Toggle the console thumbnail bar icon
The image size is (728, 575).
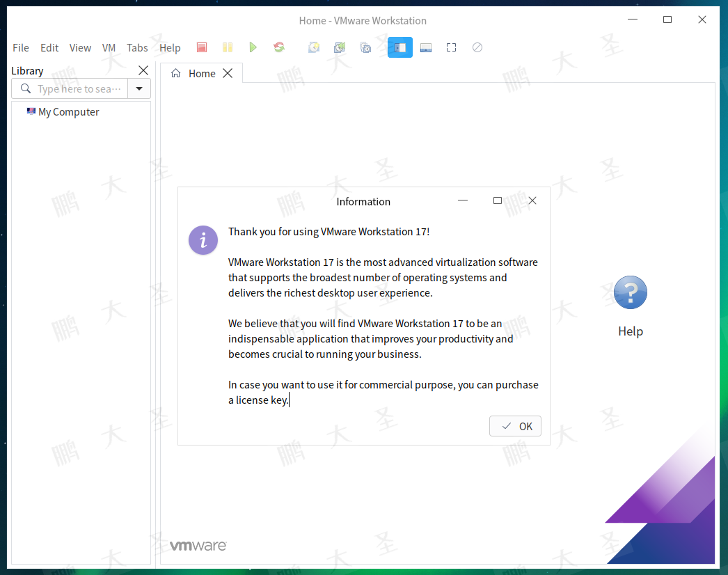(425, 47)
